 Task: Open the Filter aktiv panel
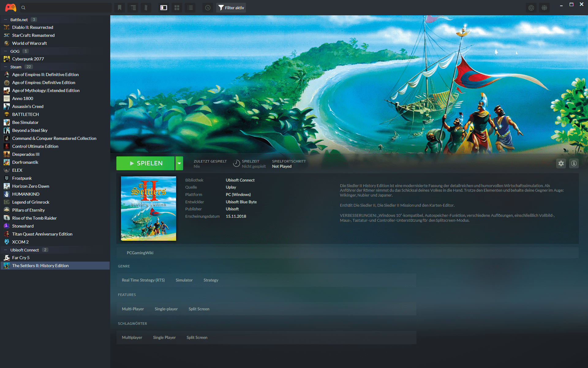pyautogui.click(x=231, y=8)
